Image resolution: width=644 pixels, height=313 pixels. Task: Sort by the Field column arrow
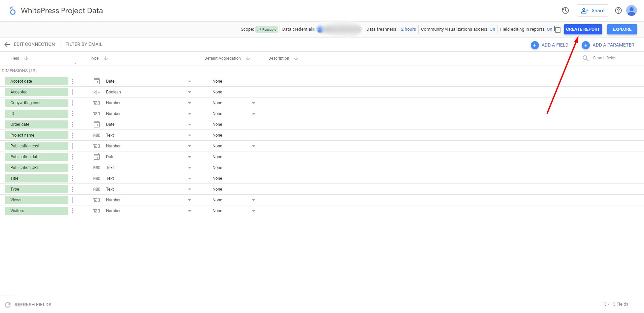click(x=26, y=58)
